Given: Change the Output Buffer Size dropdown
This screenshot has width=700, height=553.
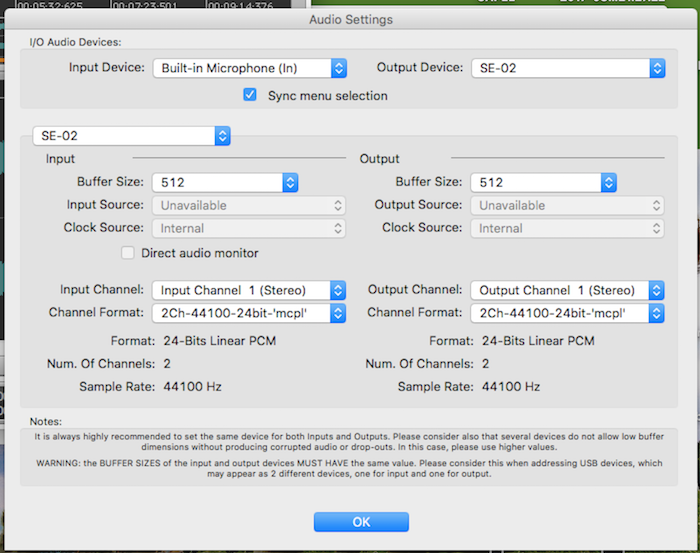Looking at the screenshot, I should pyautogui.click(x=543, y=183).
